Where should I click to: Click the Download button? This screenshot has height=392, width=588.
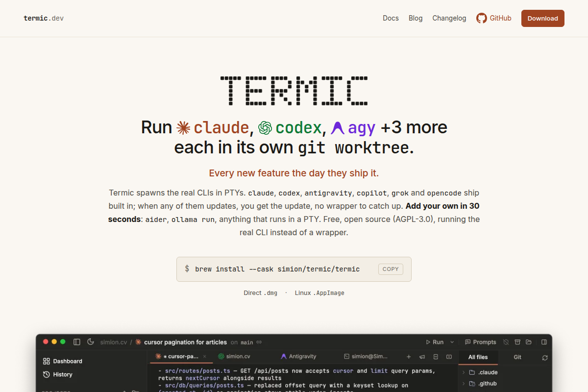543,18
